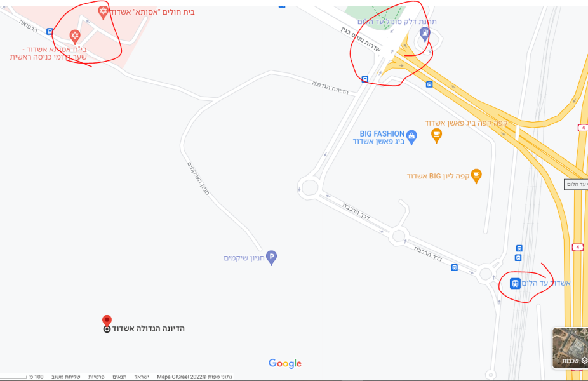Viewport: 588px width, 381px height.
Task: Open the satellite layers thumbnail שכבות
Action: 570,348
